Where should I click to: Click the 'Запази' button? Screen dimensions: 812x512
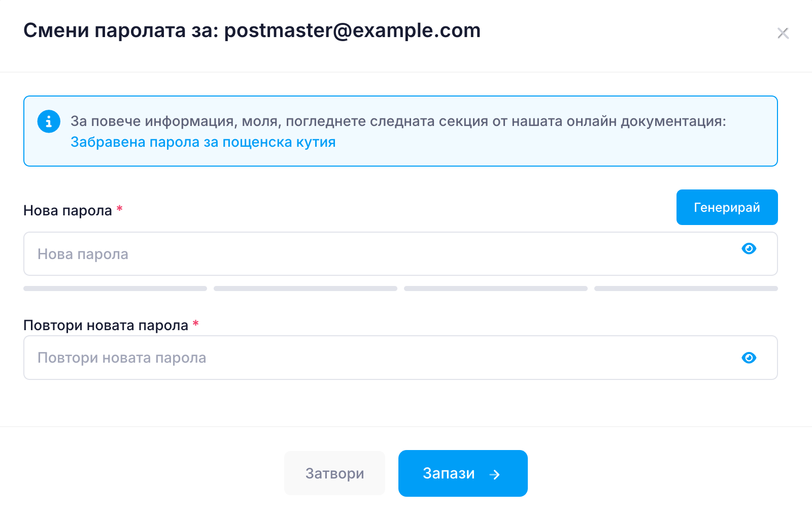[463, 473]
